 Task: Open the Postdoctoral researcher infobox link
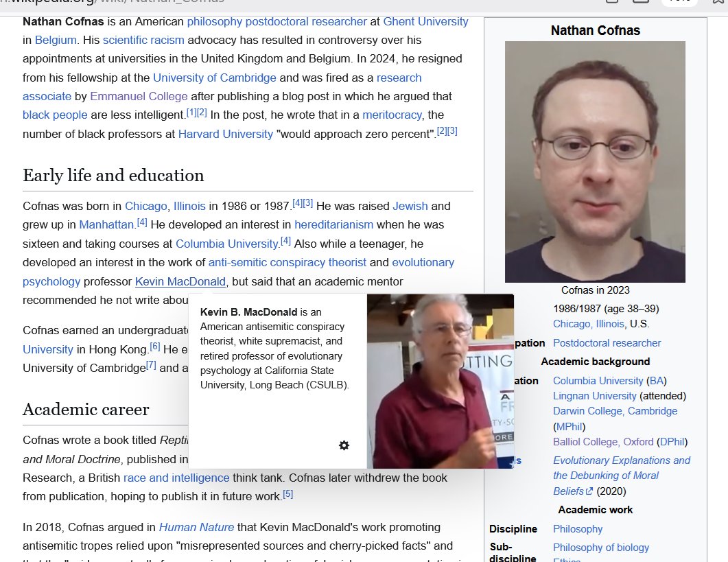(x=607, y=343)
